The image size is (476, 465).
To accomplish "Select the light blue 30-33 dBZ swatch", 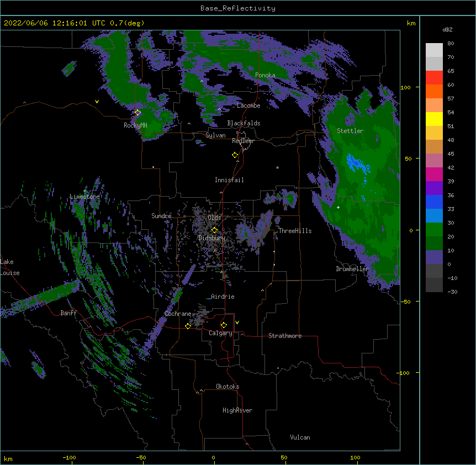I will coord(434,216).
